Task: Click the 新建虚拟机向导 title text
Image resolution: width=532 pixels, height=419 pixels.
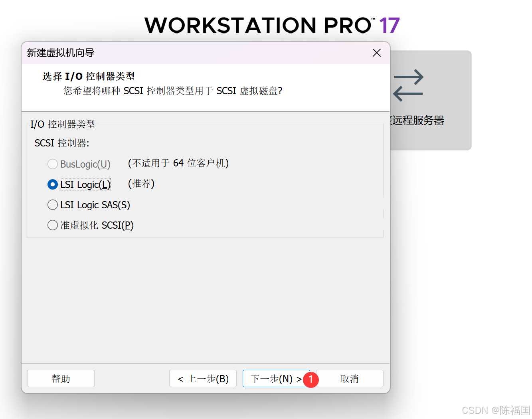Action: point(61,53)
